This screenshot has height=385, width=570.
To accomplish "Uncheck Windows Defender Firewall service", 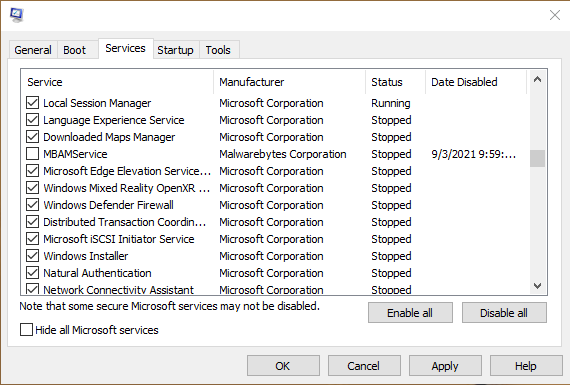I will coord(32,205).
